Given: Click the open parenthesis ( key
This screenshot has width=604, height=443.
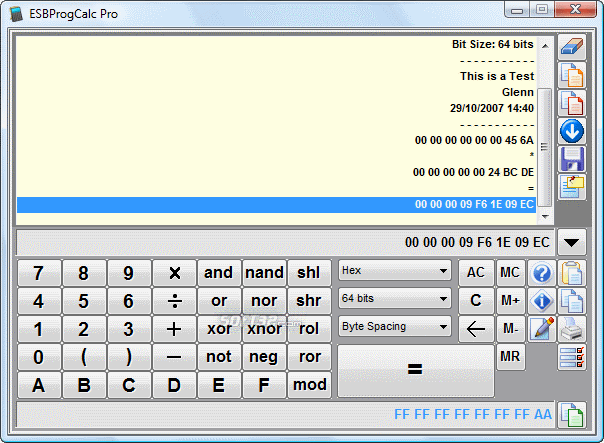Looking at the screenshot, I should [x=84, y=357].
